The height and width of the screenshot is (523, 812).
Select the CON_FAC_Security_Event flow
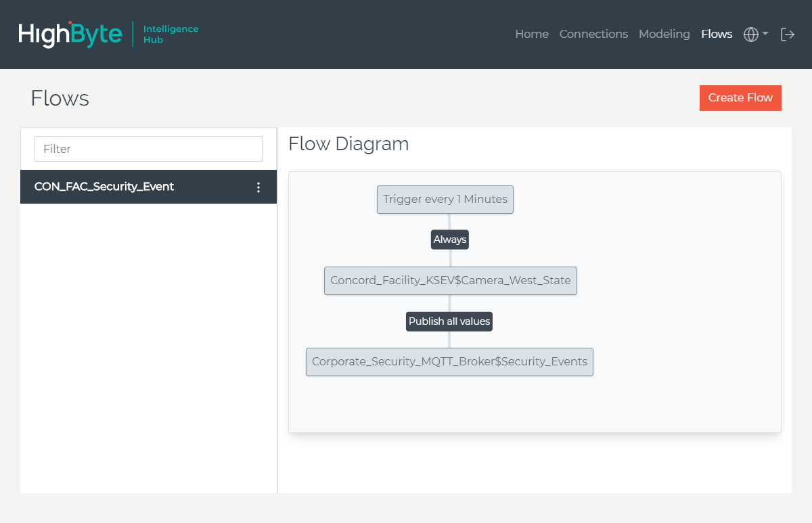coord(104,187)
